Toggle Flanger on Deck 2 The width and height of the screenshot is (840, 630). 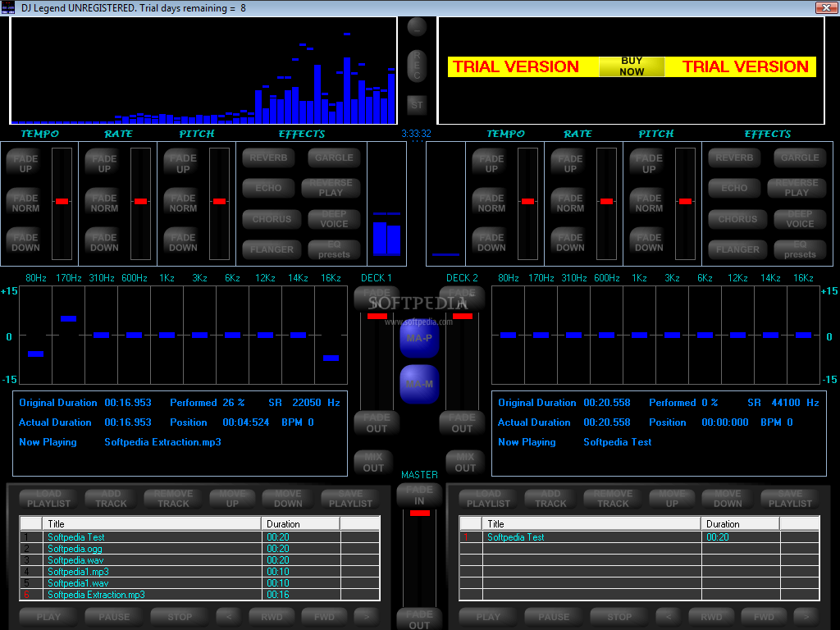click(737, 249)
